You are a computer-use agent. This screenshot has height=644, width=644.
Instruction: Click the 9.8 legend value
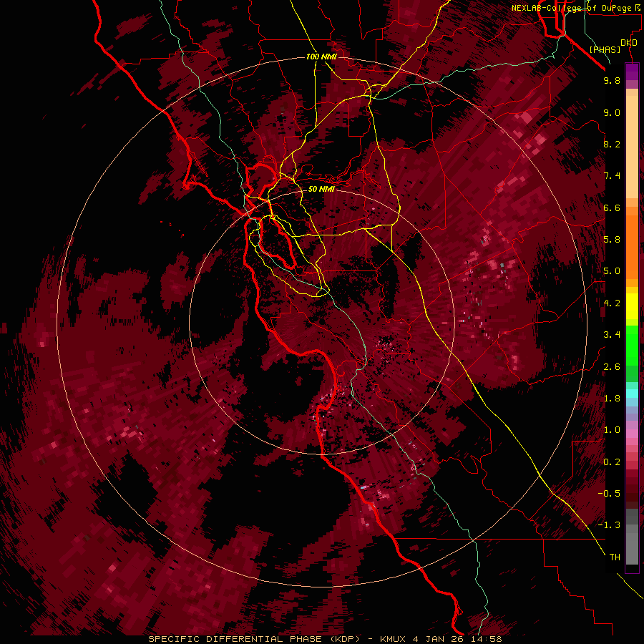coord(612,80)
